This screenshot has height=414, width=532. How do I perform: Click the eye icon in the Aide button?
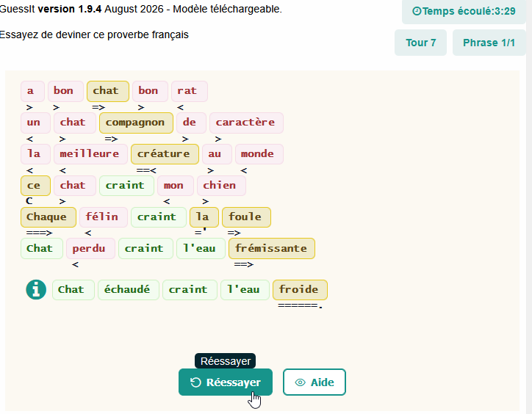click(x=300, y=382)
